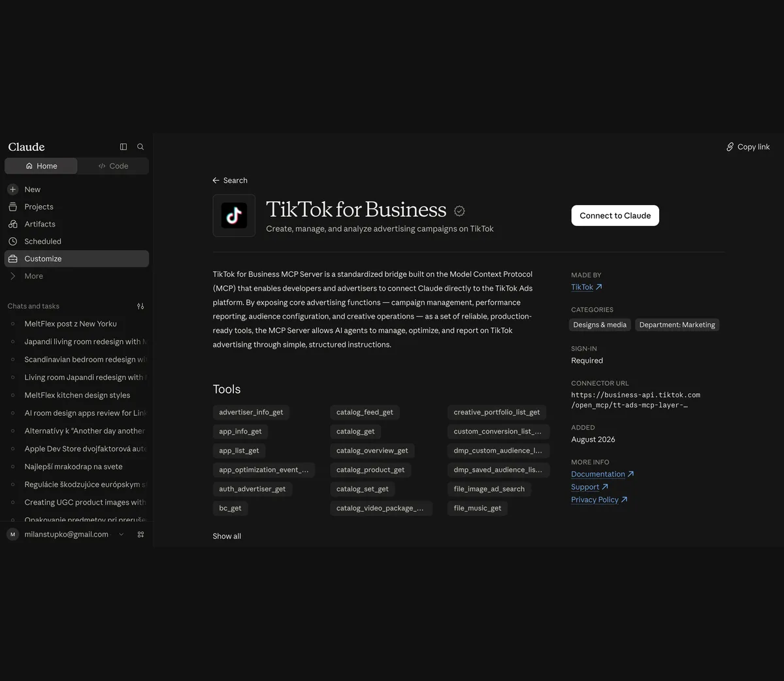Click the connector URL text
784x681 pixels.
pos(636,400)
